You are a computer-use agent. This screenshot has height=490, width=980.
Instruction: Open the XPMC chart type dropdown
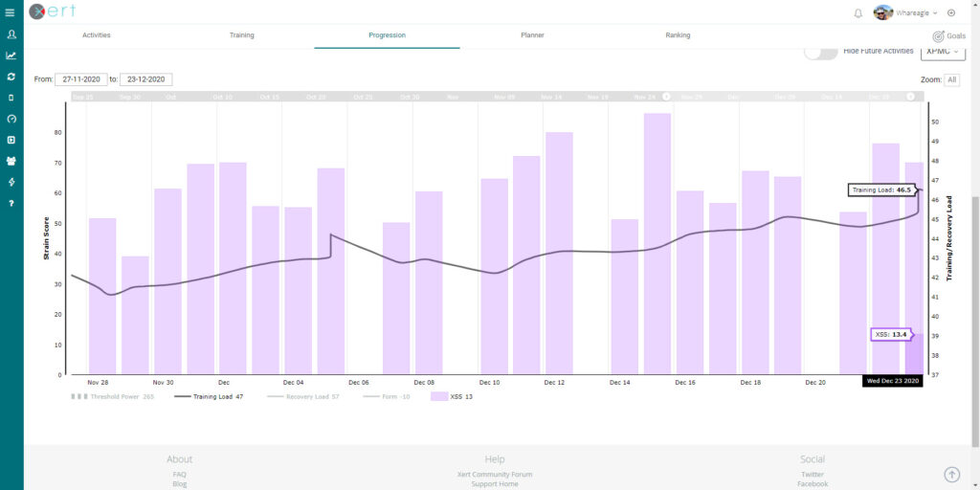pos(942,52)
